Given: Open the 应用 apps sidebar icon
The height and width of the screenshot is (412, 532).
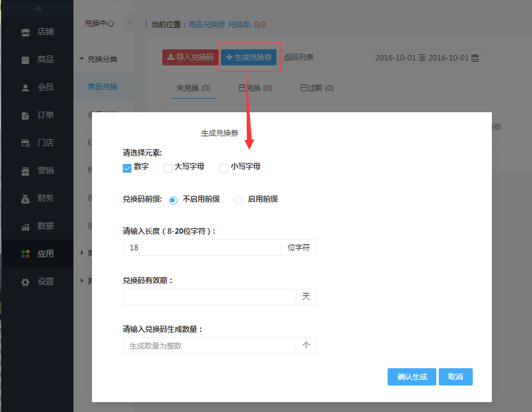Looking at the screenshot, I should click(x=25, y=254).
